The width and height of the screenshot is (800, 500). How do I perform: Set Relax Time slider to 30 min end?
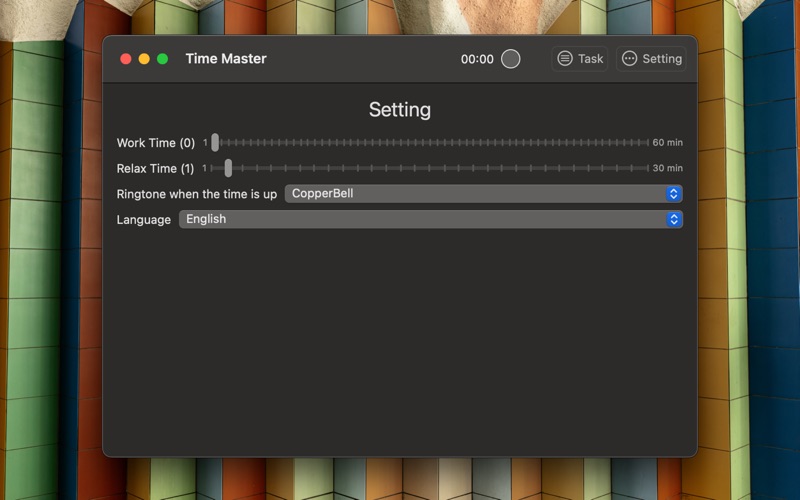(x=647, y=168)
